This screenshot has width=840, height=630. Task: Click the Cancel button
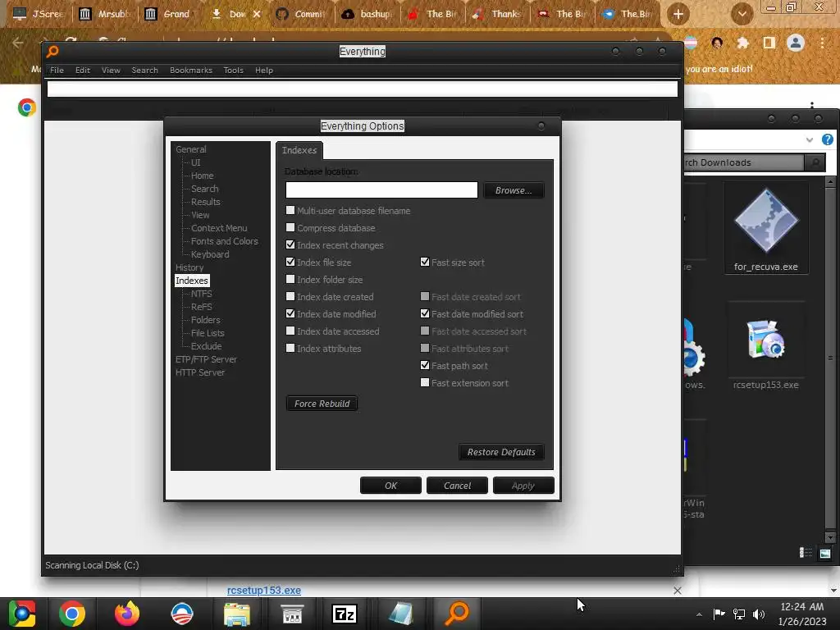tap(457, 486)
